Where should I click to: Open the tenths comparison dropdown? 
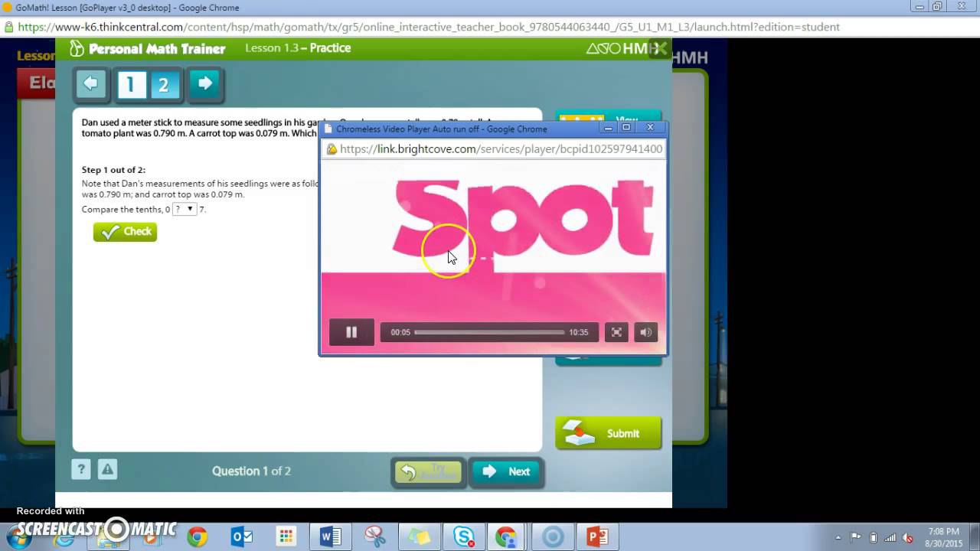(185, 209)
